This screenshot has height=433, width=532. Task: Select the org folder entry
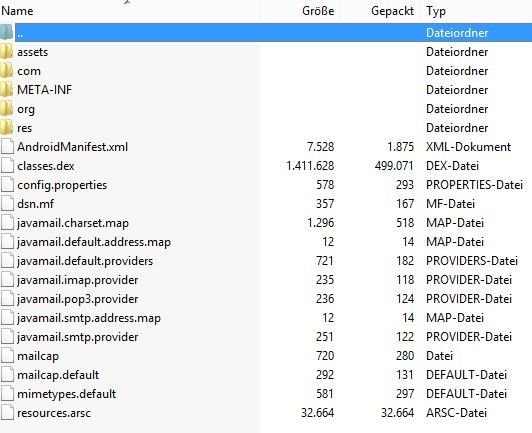[266, 109]
